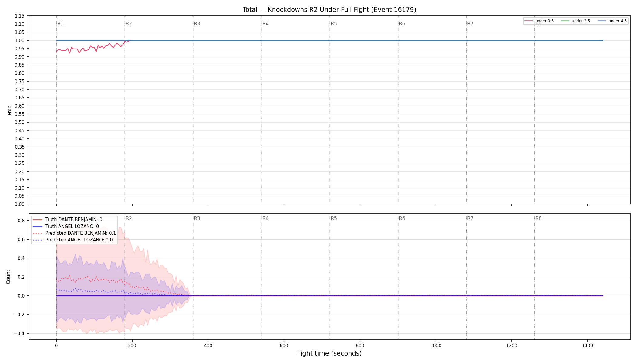
Task: Click 'Truth ANGEL LOZANO: 0' legend entry
Action: [x=66, y=227]
